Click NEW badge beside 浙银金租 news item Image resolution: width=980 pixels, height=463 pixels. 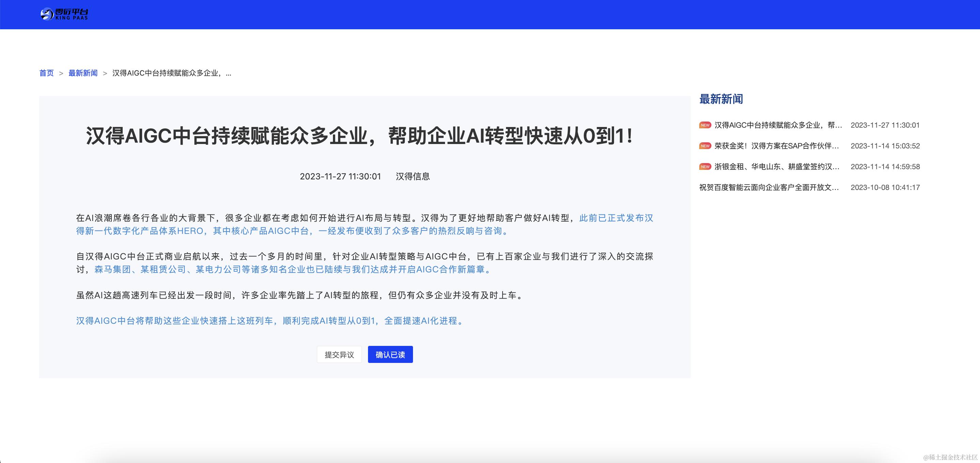705,167
